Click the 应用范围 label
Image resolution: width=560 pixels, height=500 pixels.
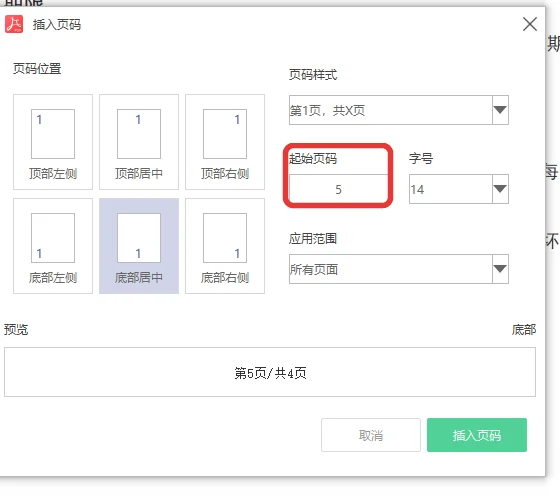pyautogui.click(x=313, y=238)
